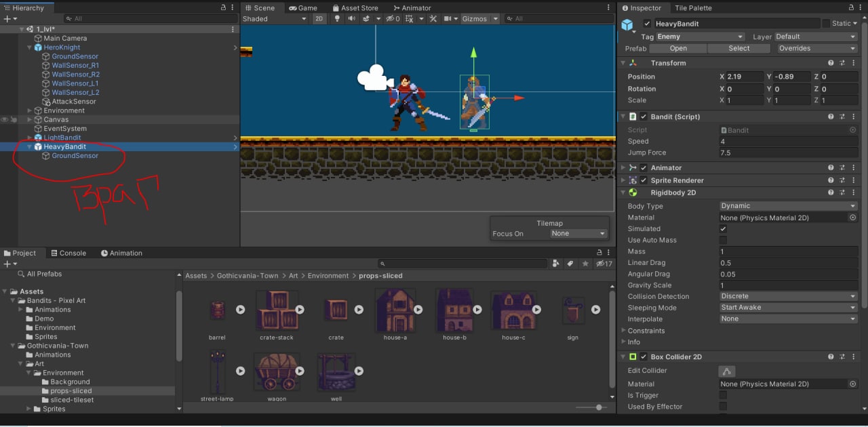Open the Body Type dropdown set to Dynamic
The image size is (868, 427).
788,206
